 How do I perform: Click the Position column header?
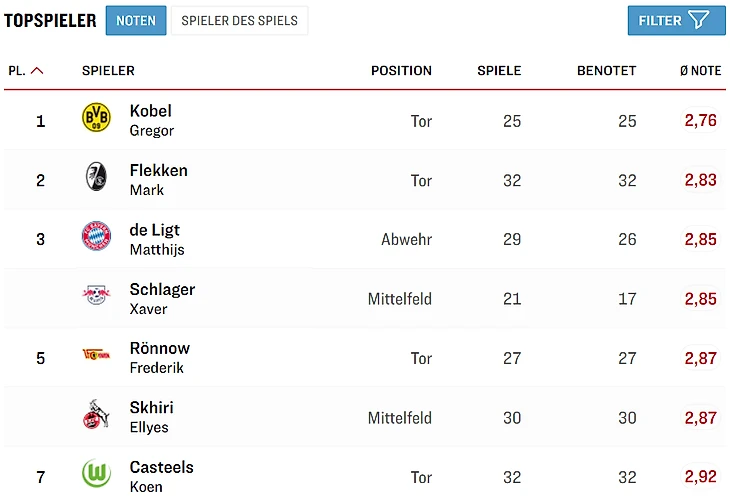(x=401, y=71)
